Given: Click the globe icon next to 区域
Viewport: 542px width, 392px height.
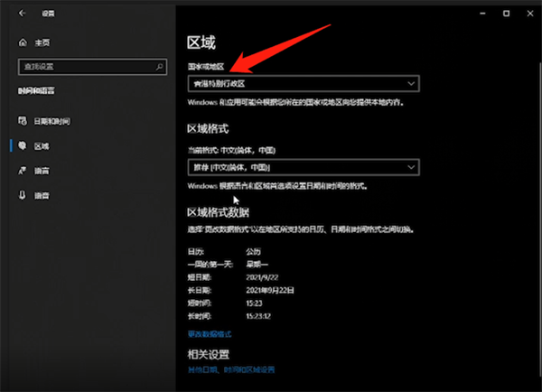Looking at the screenshot, I should coord(23,145).
